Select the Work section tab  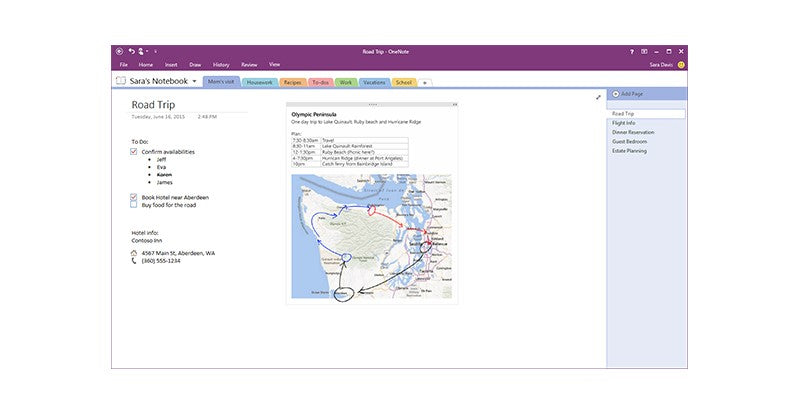pos(346,83)
